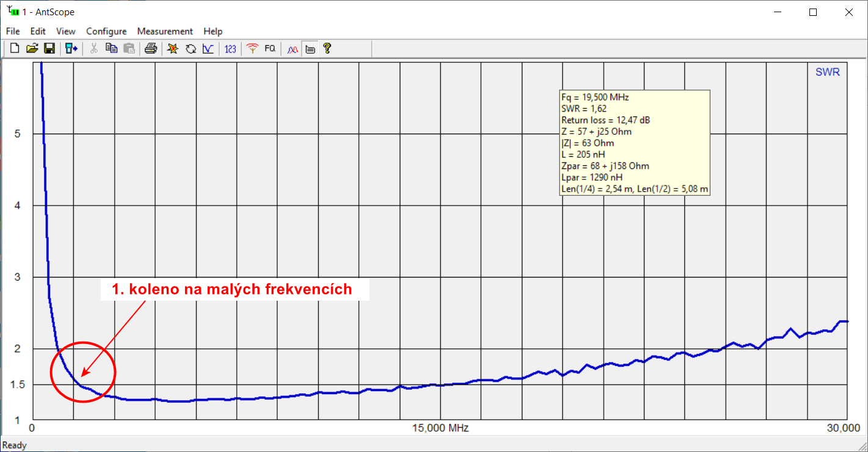Click the blue 123 numeric data icon
The image size is (868, 452).
tap(230, 49)
